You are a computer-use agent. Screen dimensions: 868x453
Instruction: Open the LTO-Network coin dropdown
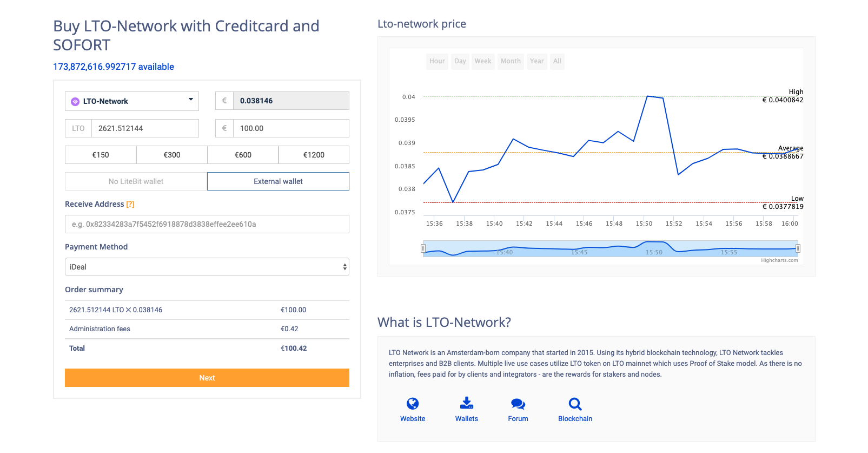pyautogui.click(x=132, y=101)
